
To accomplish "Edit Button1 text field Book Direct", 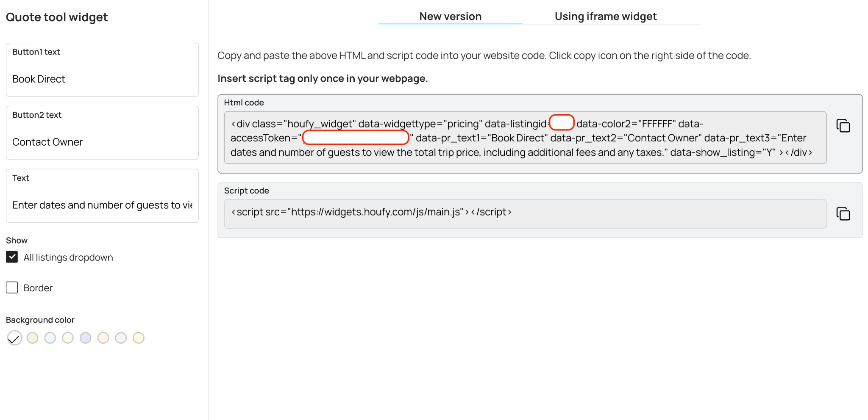I will pyautogui.click(x=102, y=70).
